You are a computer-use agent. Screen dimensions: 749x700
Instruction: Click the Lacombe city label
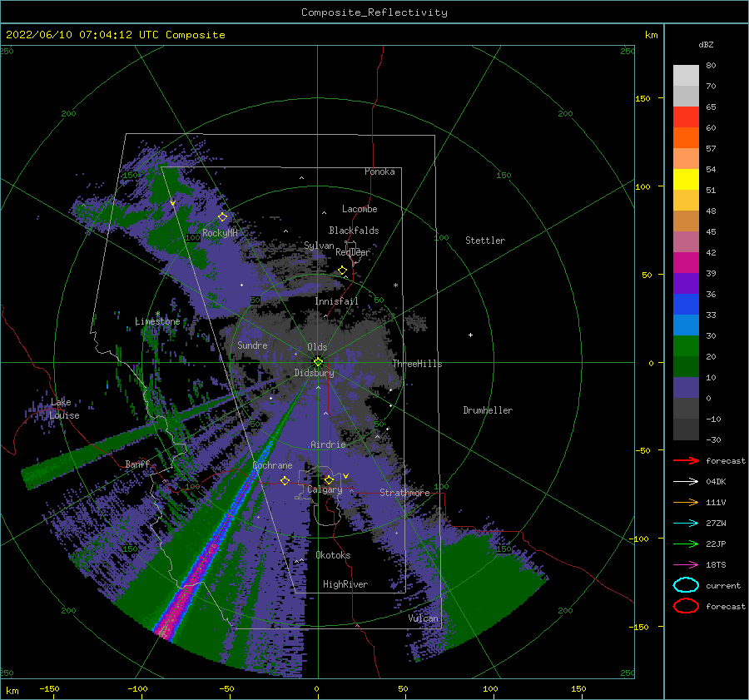pyautogui.click(x=360, y=209)
